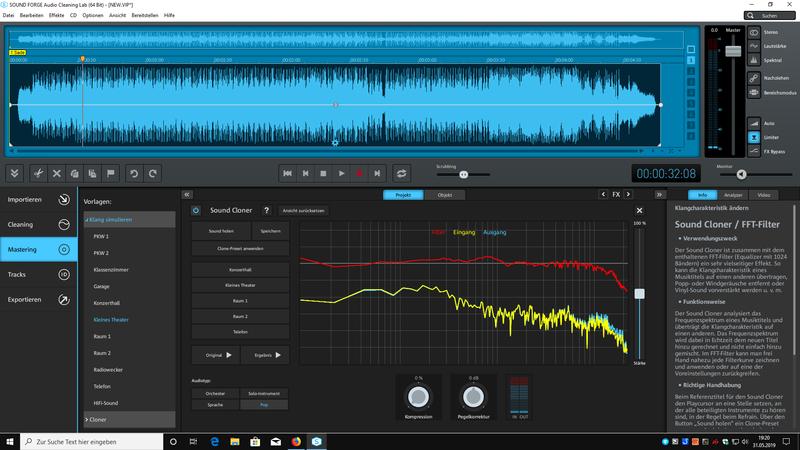The image size is (800, 450).
Task: Play the Original preview
Action: [215, 355]
